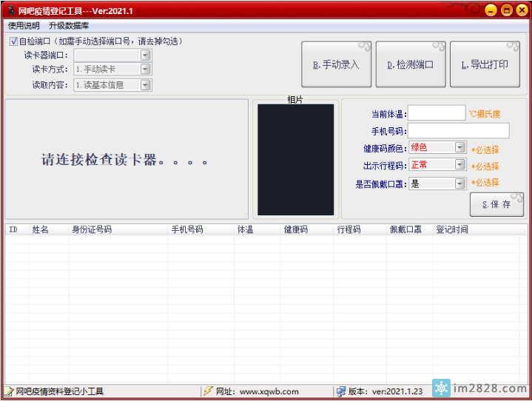Open the 使用说明 menu
Image resolution: width=532 pixels, height=401 pixels.
(x=24, y=26)
